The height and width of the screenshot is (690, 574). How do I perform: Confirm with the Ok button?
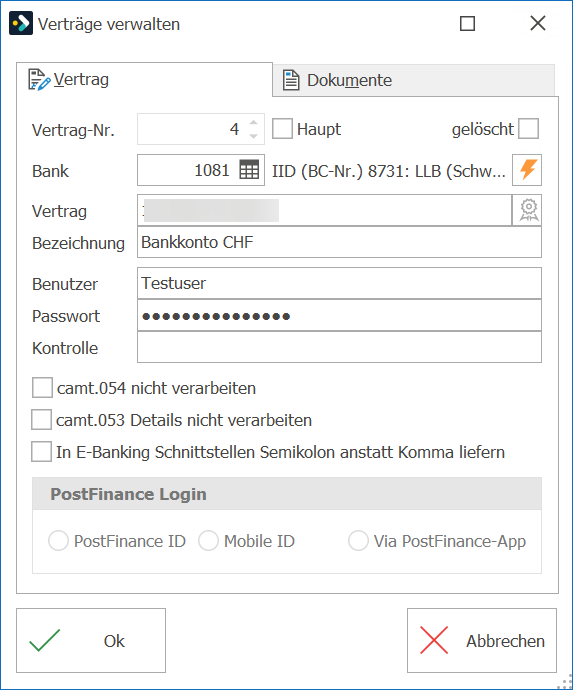(91, 641)
